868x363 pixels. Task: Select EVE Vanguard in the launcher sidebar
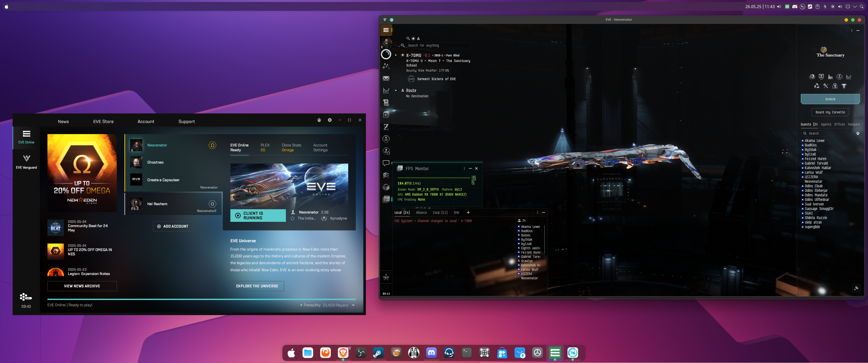pos(26,162)
